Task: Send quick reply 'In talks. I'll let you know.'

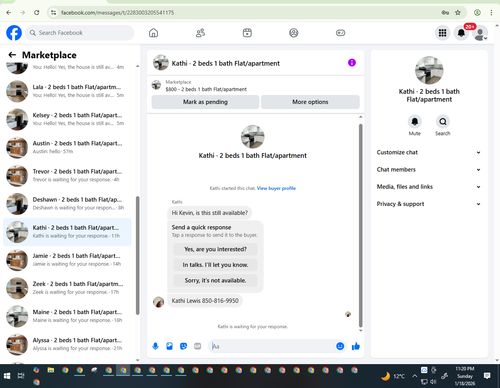Action: [x=215, y=265]
